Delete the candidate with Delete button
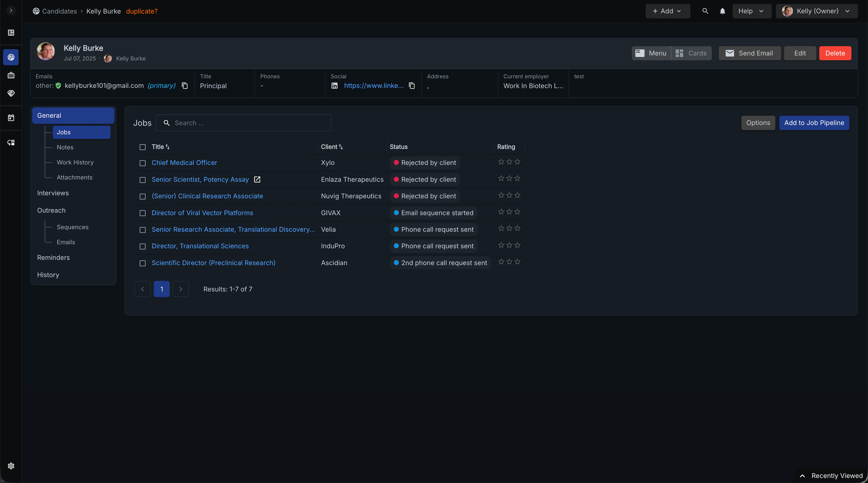The height and width of the screenshot is (483, 868). 835,53
